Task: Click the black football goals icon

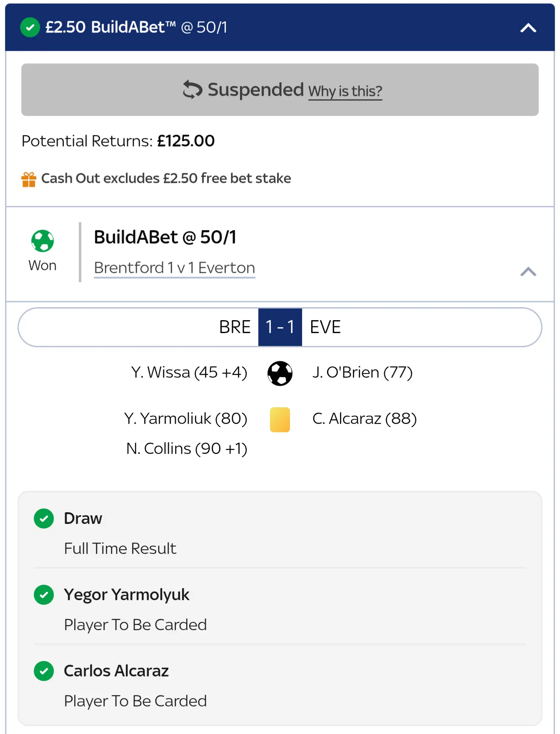Action: (280, 373)
